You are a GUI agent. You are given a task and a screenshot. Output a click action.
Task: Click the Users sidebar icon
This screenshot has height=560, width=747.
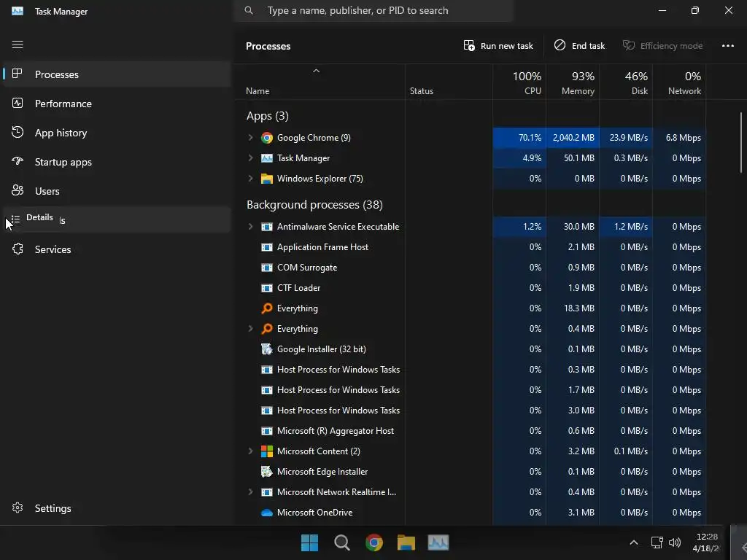click(18, 190)
